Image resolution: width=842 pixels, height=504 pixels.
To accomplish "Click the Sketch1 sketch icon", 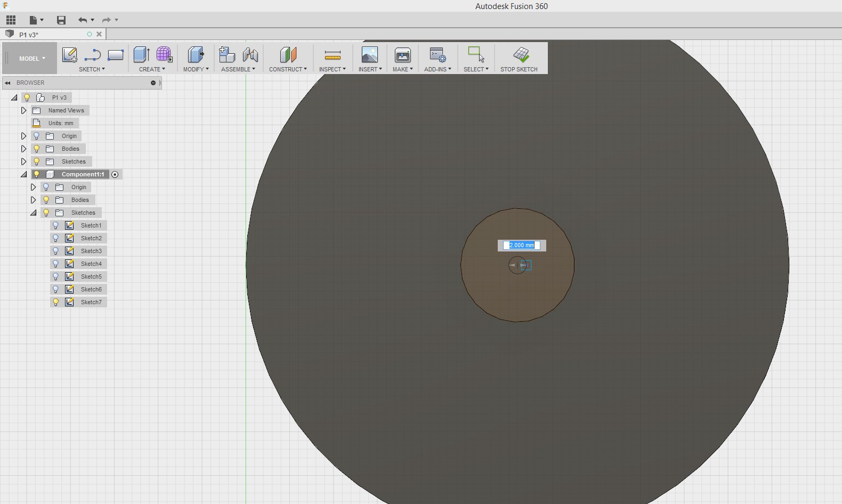I will (69, 225).
